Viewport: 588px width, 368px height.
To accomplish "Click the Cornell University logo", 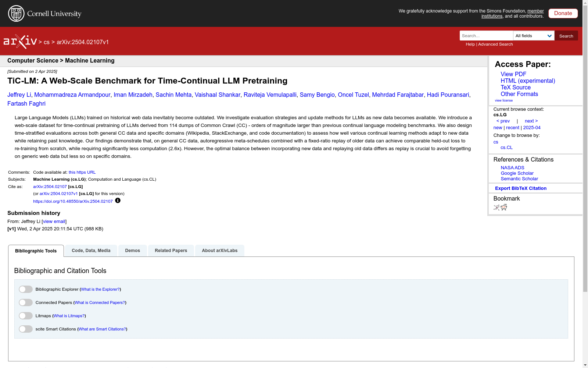I will pyautogui.click(x=45, y=14).
